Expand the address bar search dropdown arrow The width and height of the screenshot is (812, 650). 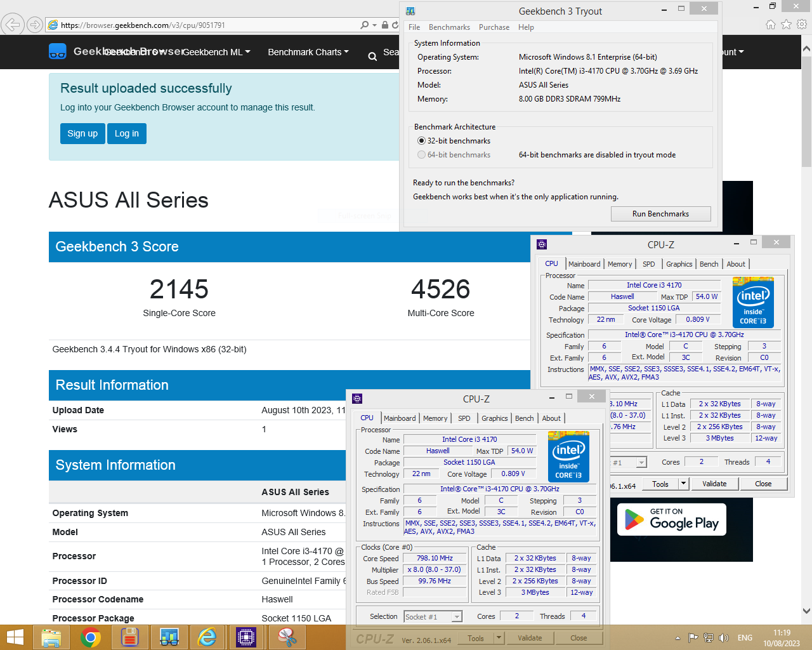click(x=375, y=25)
